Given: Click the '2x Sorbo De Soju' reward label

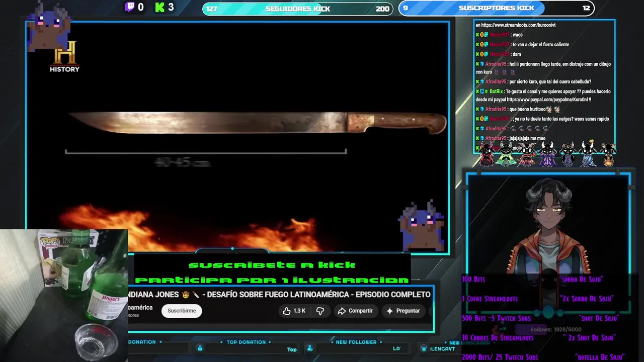Looking at the screenshot, I should pyautogui.click(x=586, y=299).
